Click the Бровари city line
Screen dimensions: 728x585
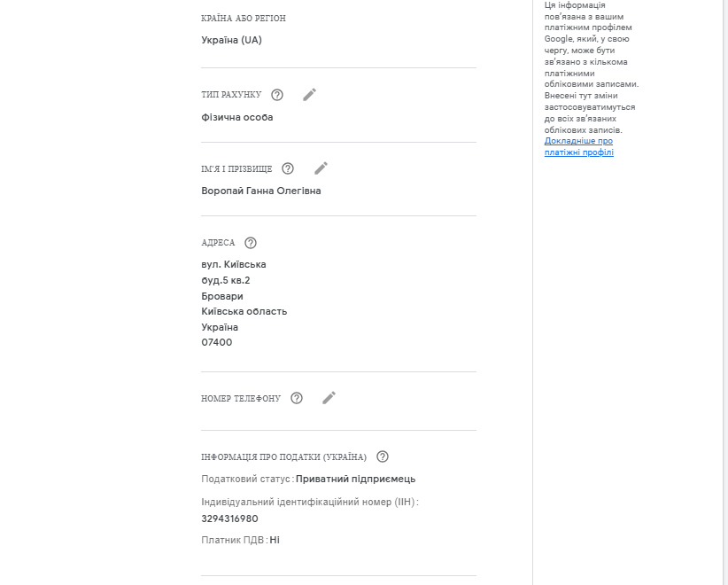222,296
